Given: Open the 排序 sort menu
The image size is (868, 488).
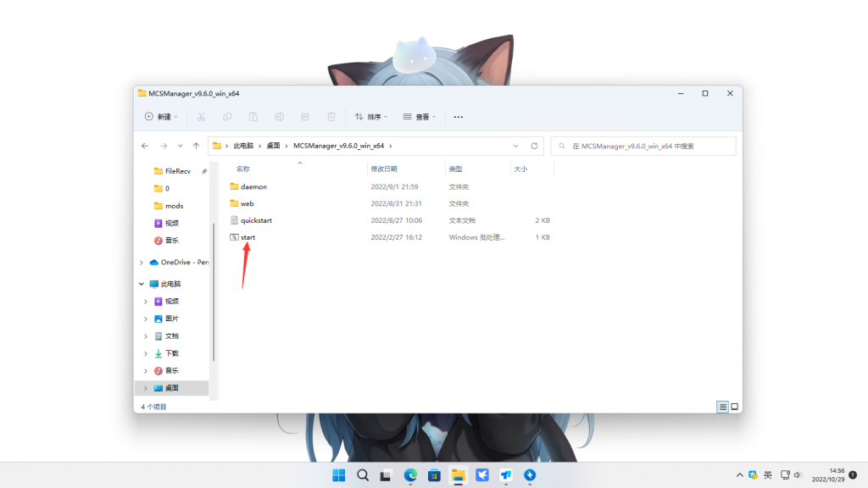Looking at the screenshot, I should (x=371, y=117).
